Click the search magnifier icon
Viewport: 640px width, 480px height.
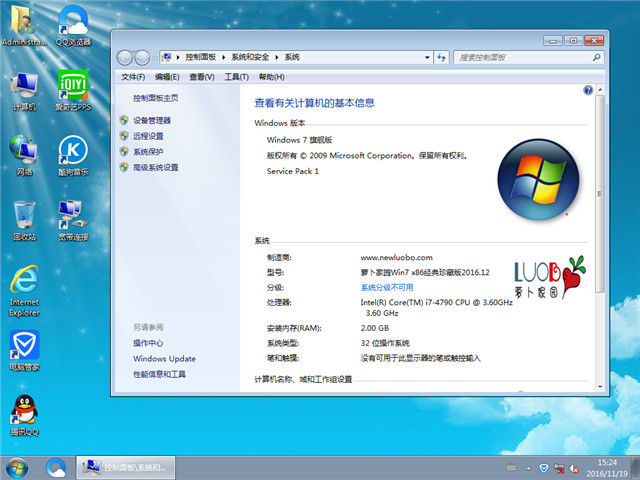pos(596,58)
